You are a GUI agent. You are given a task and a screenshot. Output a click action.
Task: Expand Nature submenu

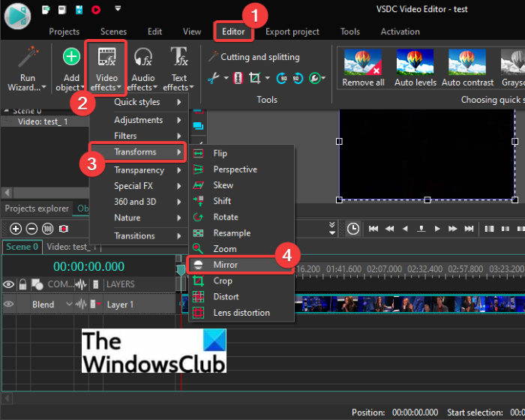(139, 217)
